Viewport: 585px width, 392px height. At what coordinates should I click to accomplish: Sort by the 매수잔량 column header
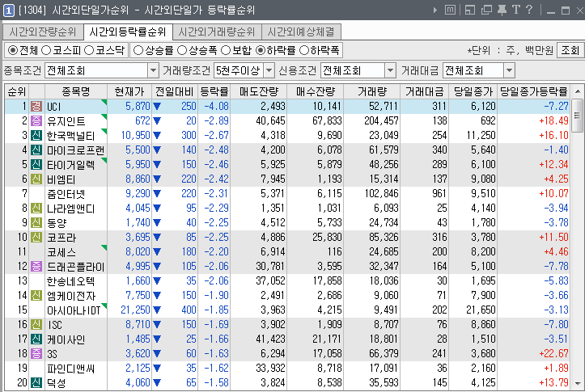pyautogui.click(x=316, y=91)
